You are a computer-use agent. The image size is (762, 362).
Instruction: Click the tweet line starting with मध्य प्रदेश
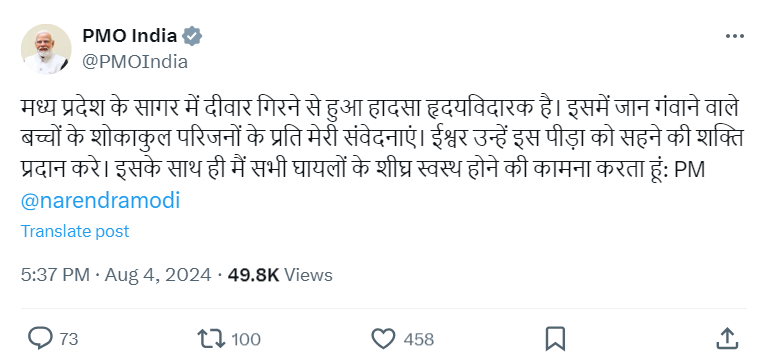pos(380,108)
